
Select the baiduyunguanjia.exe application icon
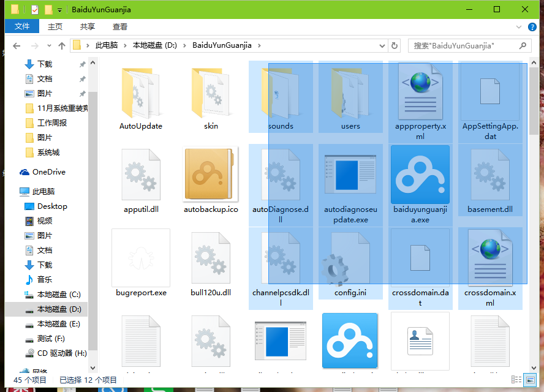point(420,175)
